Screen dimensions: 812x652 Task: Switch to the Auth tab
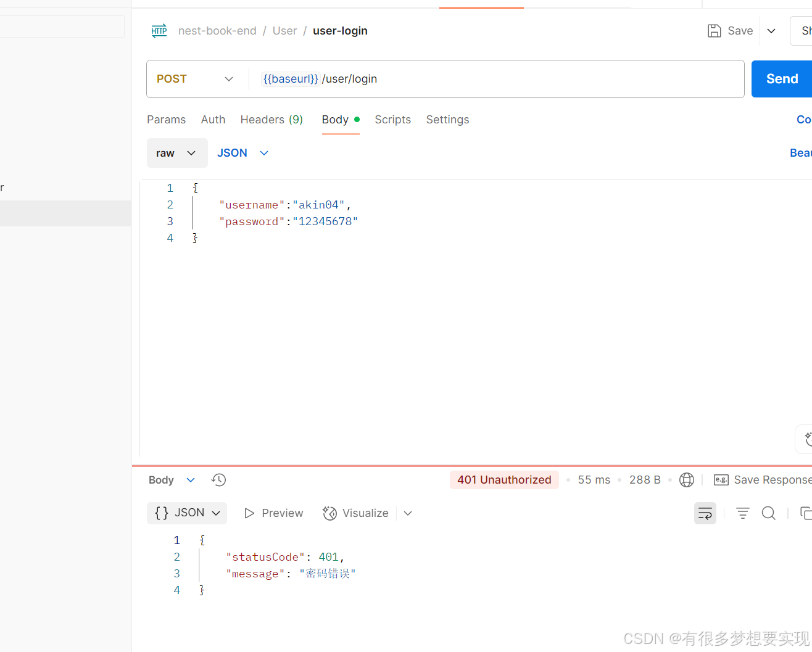(x=213, y=120)
